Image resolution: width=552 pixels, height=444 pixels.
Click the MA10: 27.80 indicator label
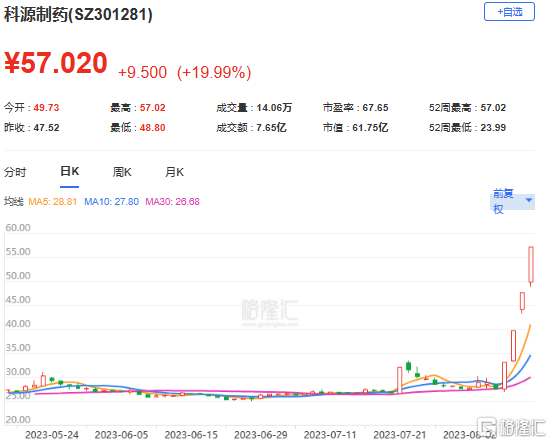coord(112,202)
